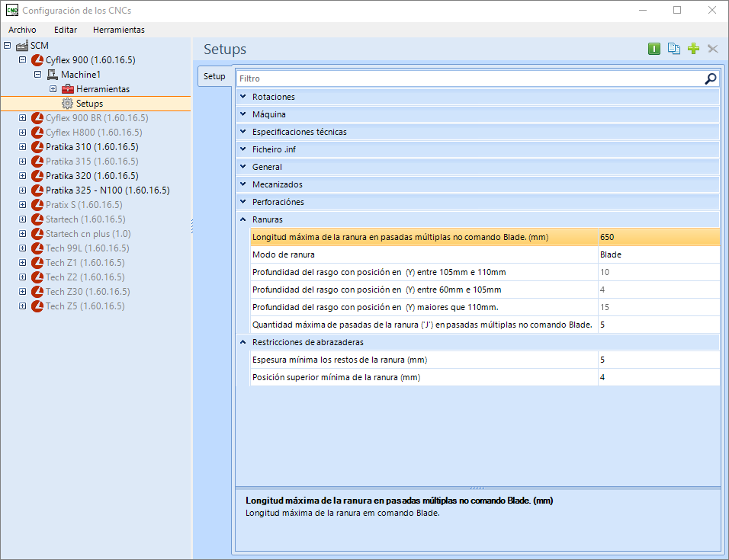Screen dimensions: 729x560
Task: Click value 4 for 60mm e 105mm row
Action: pyautogui.click(x=659, y=290)
